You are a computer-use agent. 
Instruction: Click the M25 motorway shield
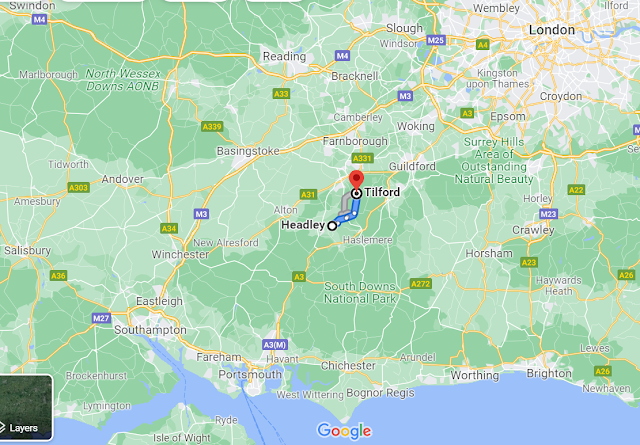point(436,40)
